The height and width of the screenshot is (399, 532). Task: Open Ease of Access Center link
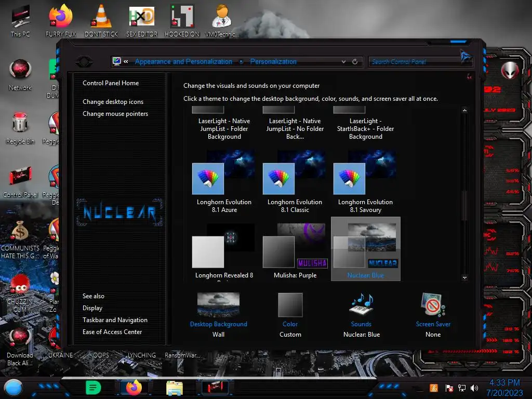click(112, 332)
